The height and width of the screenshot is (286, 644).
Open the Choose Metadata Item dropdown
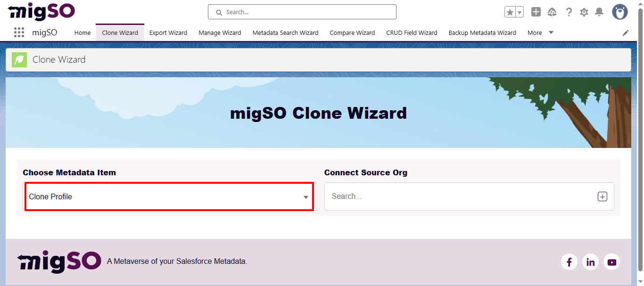tap(169, 196)
